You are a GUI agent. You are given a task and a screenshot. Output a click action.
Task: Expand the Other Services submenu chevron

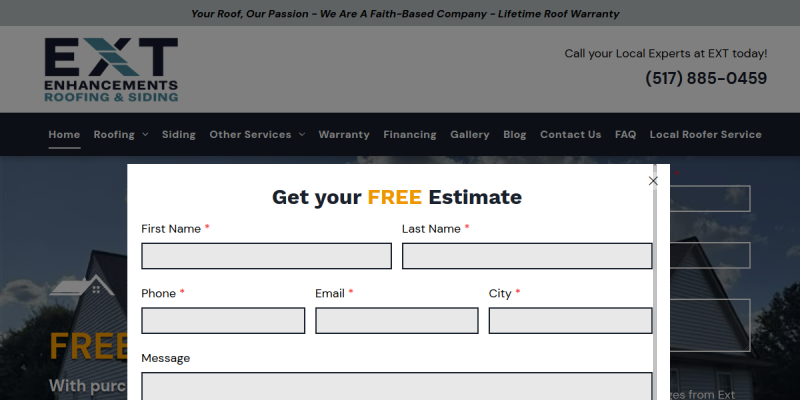coord(302,135)
